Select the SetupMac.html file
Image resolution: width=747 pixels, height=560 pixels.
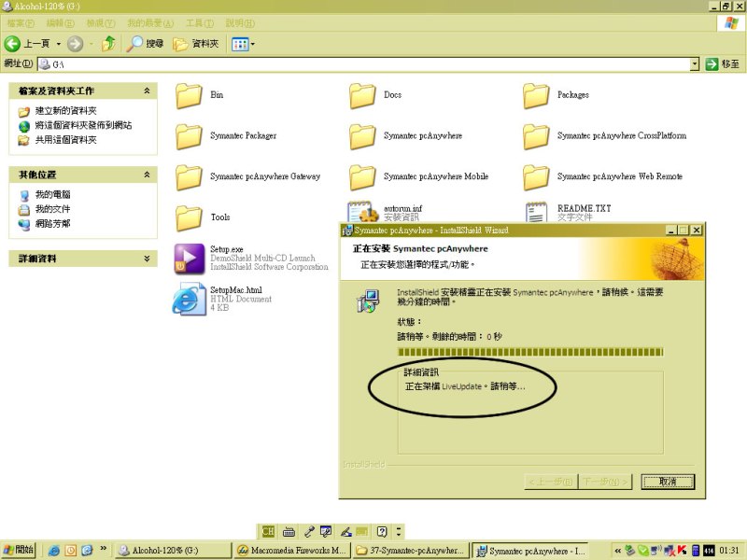point(222,299)
